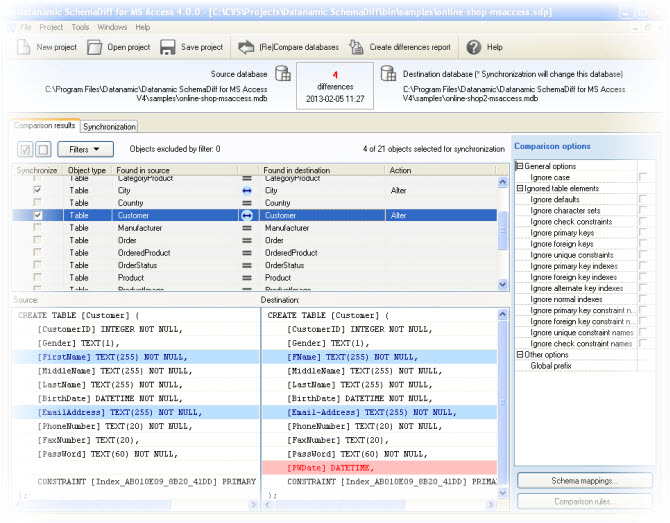This screenshot has height=523, width=670.
Task: Click the (Re)Compare databases arrow icon
Action: point(246,47)
